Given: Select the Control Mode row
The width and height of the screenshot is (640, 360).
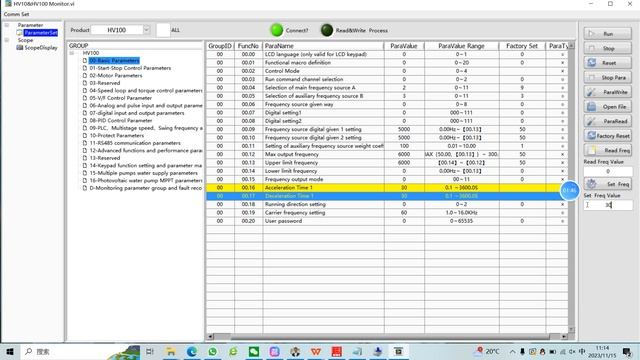Looking at the screenshot, I should pyautogui.click(x=387, y=71).
